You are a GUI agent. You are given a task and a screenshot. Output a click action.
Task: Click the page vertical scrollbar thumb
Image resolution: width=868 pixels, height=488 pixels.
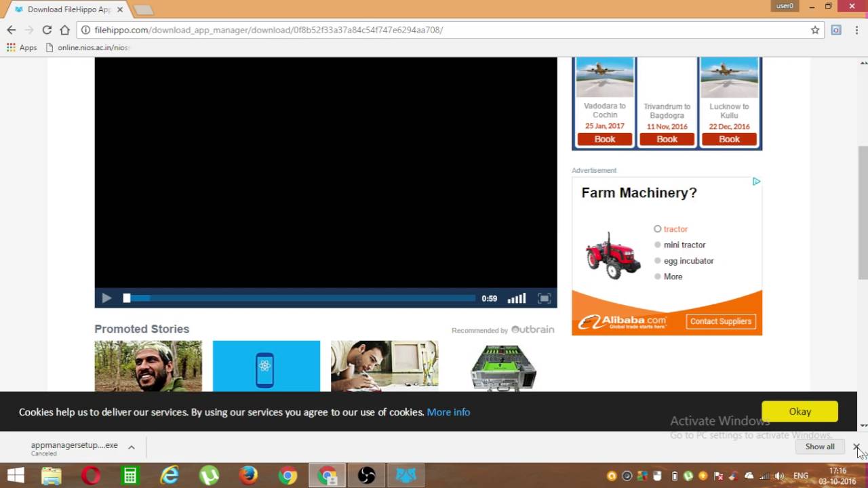tap(863, 212)
